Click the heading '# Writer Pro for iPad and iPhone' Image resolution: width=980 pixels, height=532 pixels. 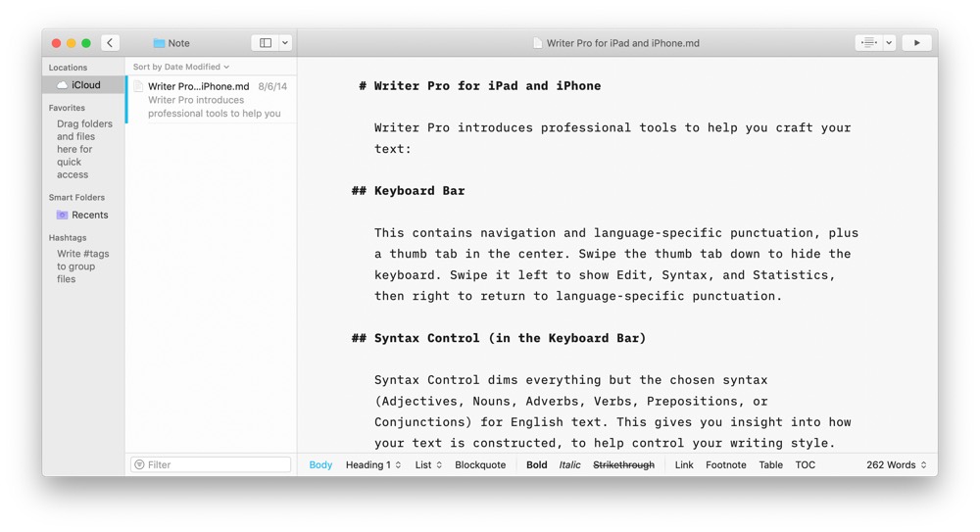(x=479, y=85)
